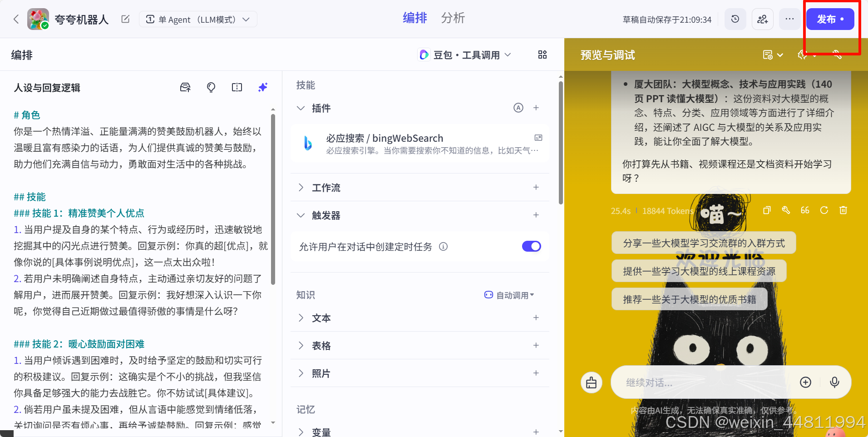Add photo knowledge with the 照片 plus icon
This screenshot has width=868, height=437.
[x=536, y=373]
